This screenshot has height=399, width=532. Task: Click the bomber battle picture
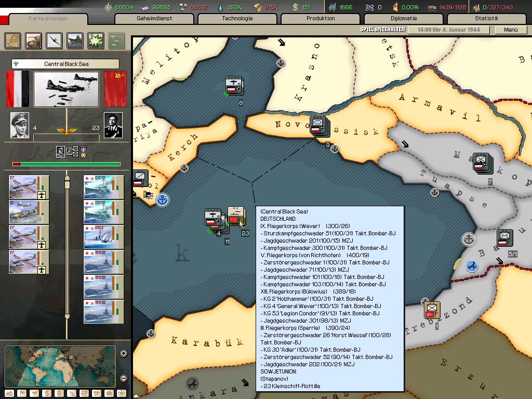point(66,89)
